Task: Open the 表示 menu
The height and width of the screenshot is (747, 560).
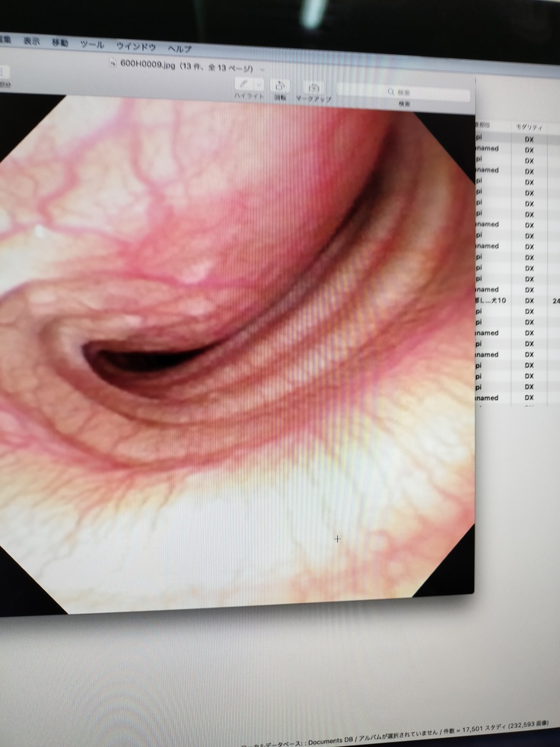Action: tap(31, 41)
